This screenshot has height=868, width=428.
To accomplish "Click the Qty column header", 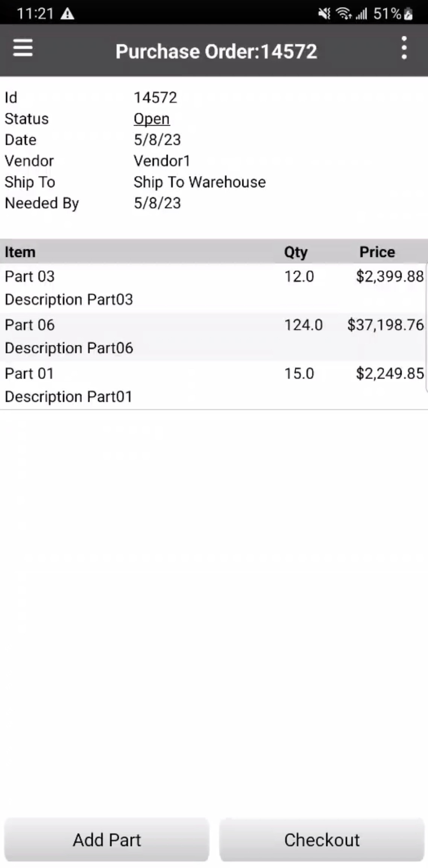I will point(296,252).
